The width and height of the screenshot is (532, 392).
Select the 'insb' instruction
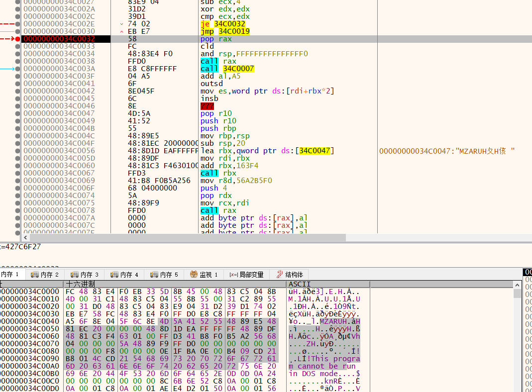(210, 98)
